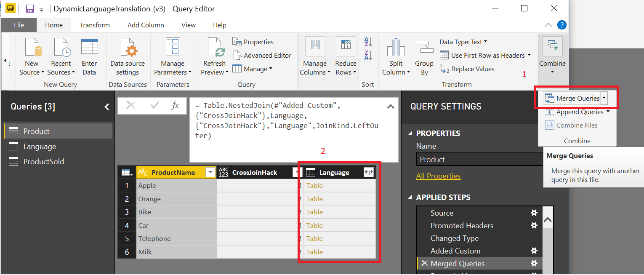Click the Manage Parameters icon

click(173, 47)
